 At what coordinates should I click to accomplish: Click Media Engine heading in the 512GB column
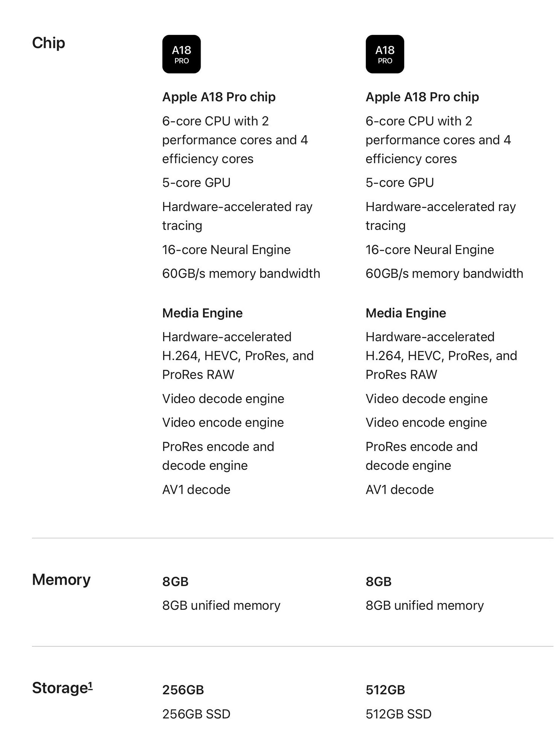coord(406,313)
